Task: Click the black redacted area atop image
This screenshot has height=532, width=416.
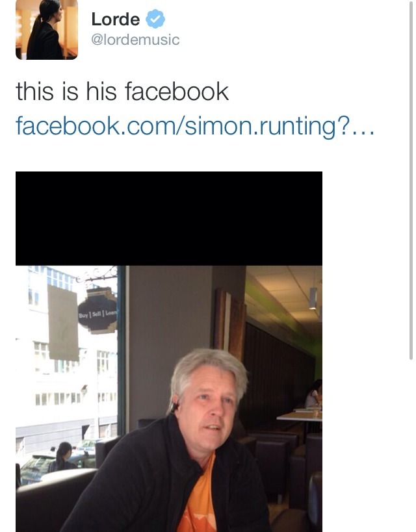Action: tap(169, 218)
